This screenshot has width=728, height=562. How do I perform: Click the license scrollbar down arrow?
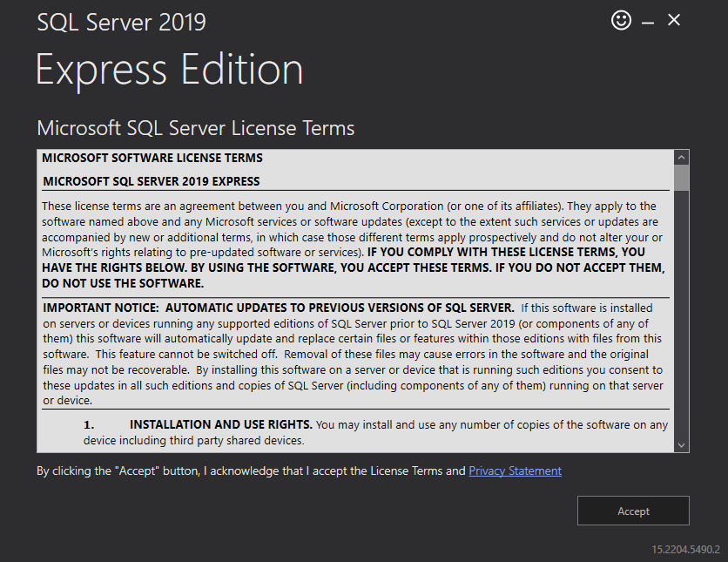pos(681,445)
